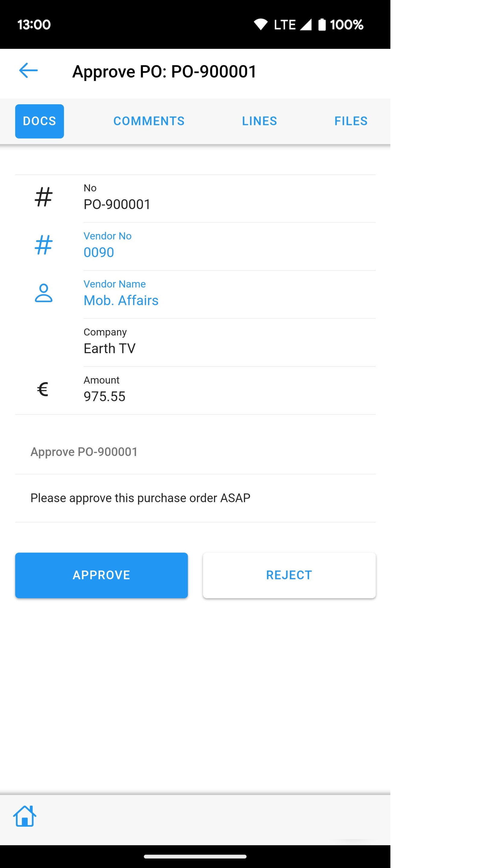Tap the hash icon beside PO number
Viewport: 488px width, 868px height.
click(43, 197)
